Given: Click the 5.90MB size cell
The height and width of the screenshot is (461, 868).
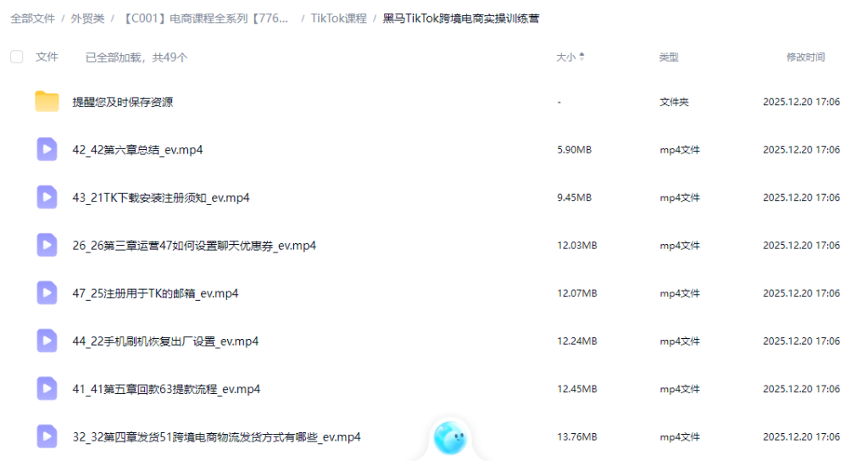Looking at the screenshot, I should (574, 149).
